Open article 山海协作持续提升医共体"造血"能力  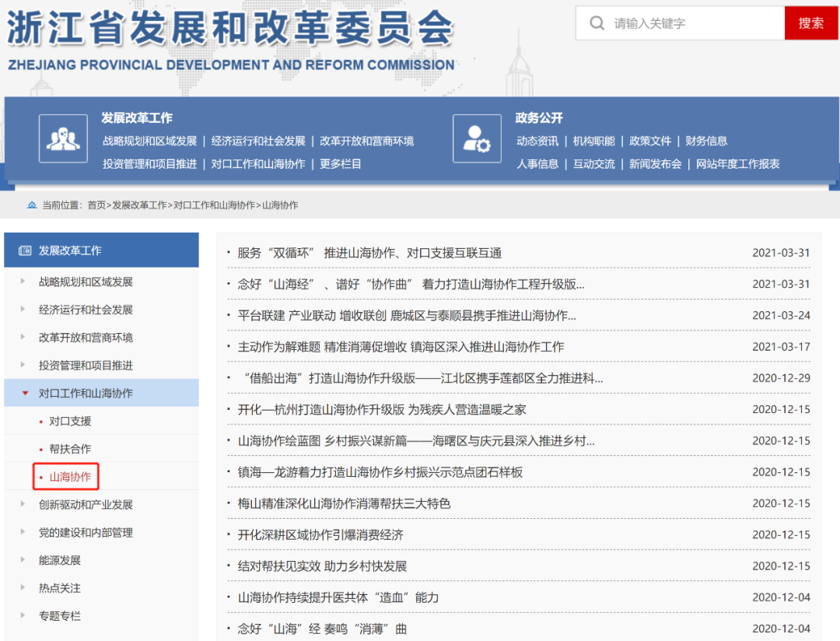coord(338,598)
